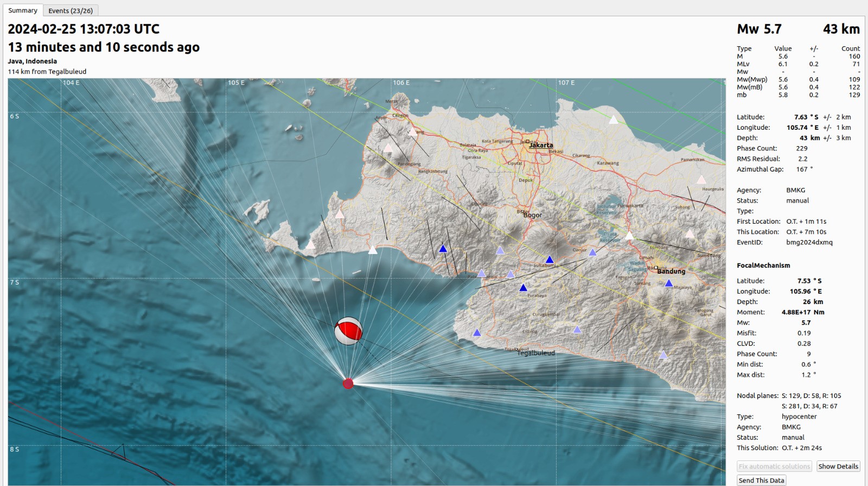Click the Misfit value 0.19

click(804, 333)
